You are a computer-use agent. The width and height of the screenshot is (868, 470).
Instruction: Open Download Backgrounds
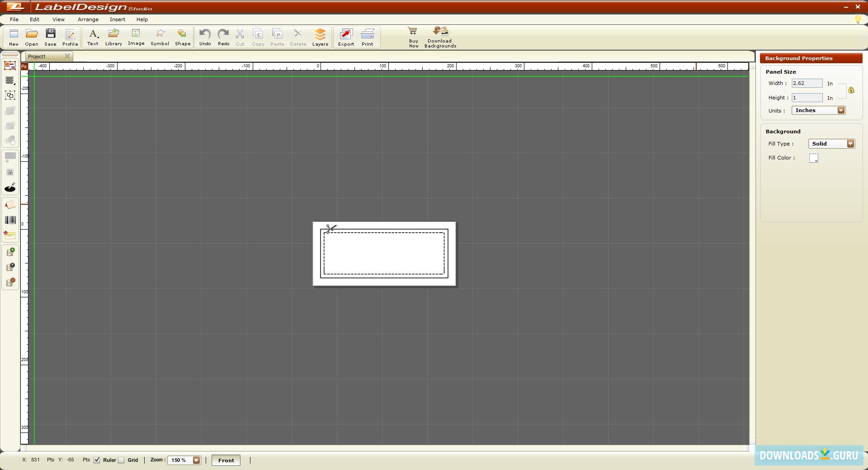[x=440, y=37]
